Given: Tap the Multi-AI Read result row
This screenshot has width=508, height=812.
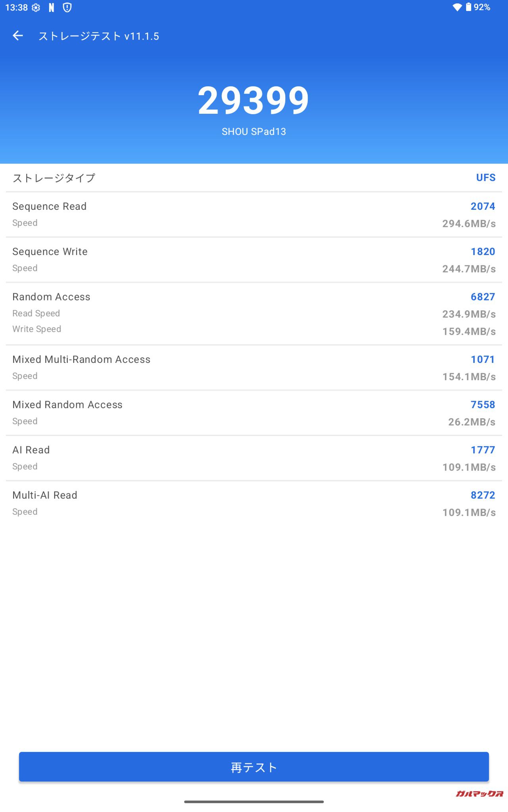Looking at the screenshot, I should click(x=254, y=503).
